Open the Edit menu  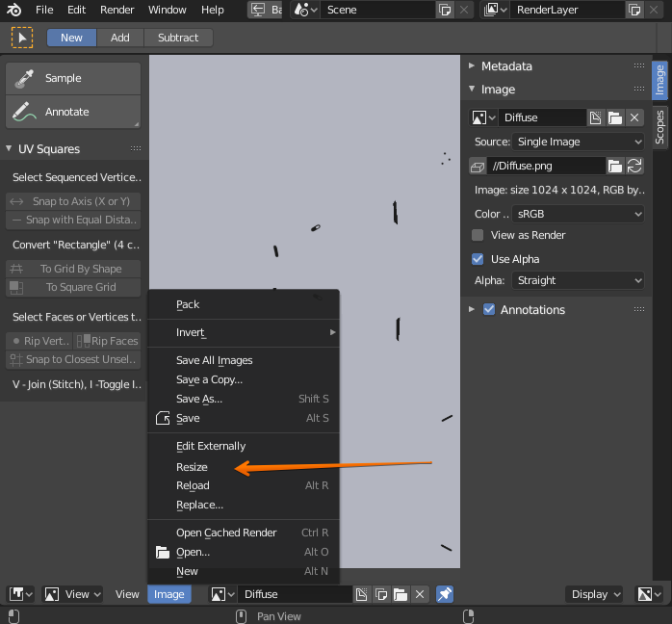(77, 10)
